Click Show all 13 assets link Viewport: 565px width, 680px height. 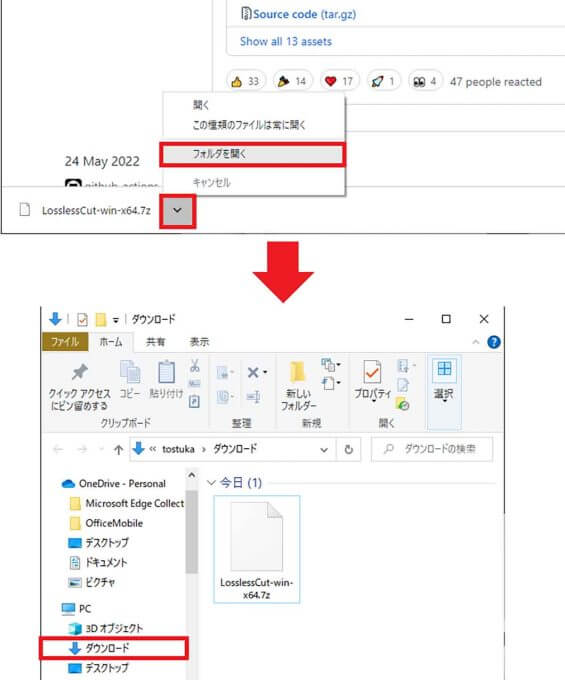286,42
